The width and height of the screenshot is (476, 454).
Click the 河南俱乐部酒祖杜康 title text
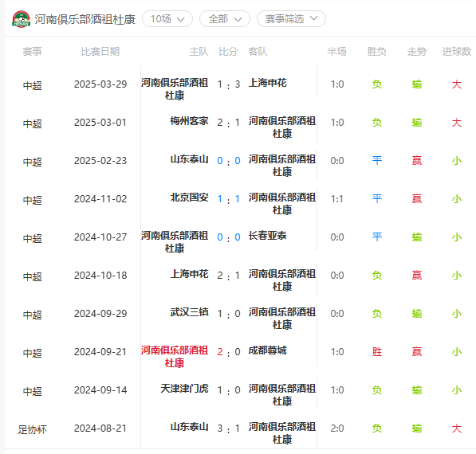pyautogui.click(x=85, y=19)
